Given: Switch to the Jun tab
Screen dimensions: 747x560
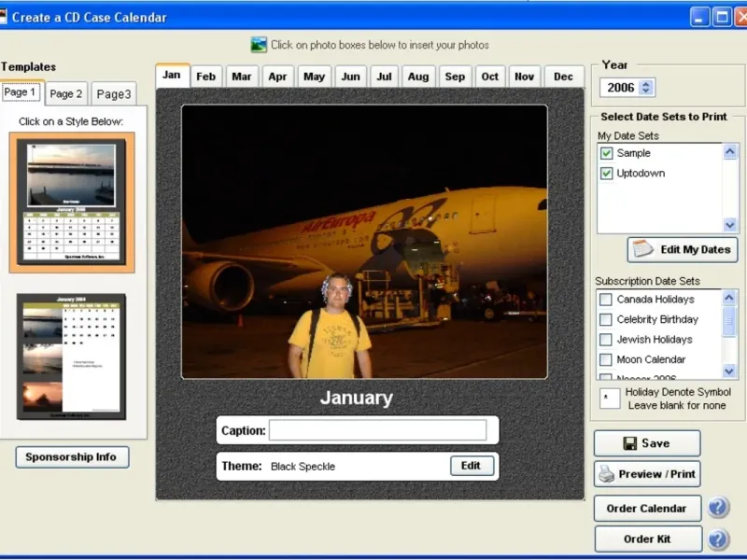Looking at the screenshot, I should pyautogui.click(x=350, y=77).
